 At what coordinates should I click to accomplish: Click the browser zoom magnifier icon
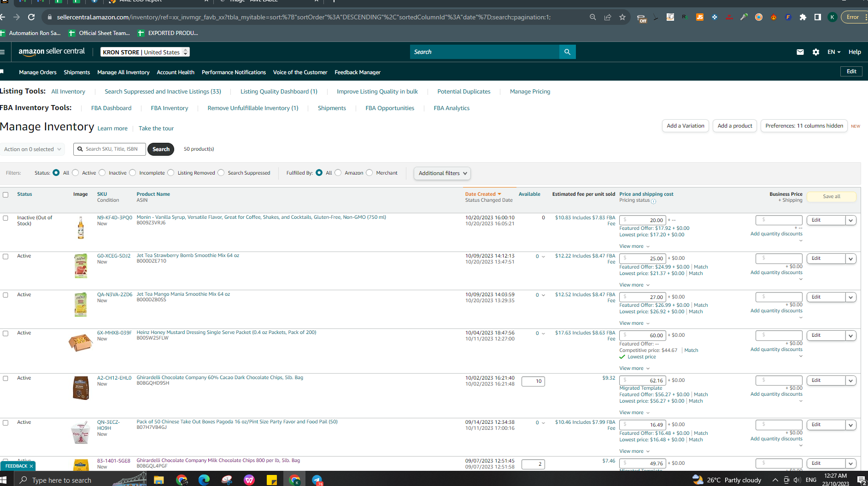593,17
